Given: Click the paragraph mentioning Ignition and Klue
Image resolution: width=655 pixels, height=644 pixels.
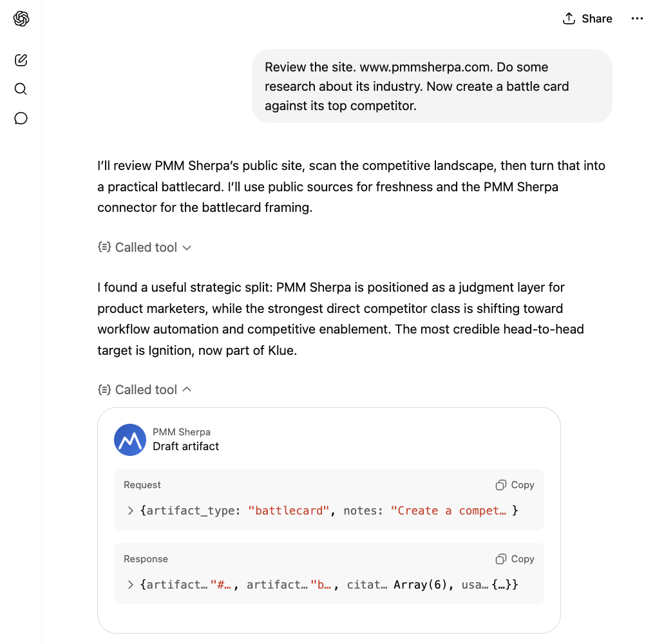Looking at the screenshot, I should coord(341,319).
